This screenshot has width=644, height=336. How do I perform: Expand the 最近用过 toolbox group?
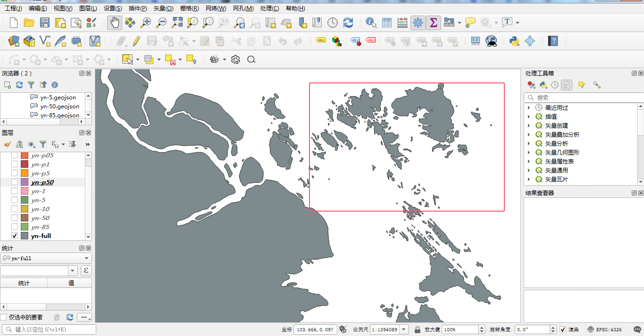pos(529,108)
